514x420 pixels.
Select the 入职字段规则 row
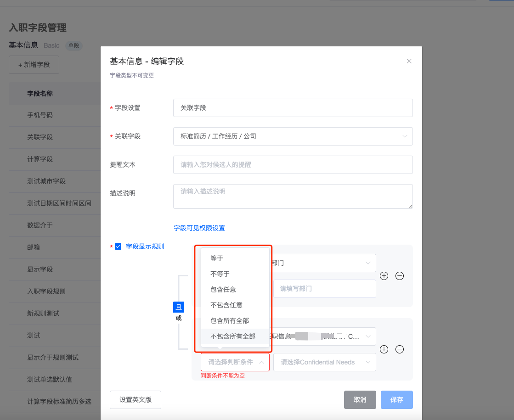pos(54,291)
